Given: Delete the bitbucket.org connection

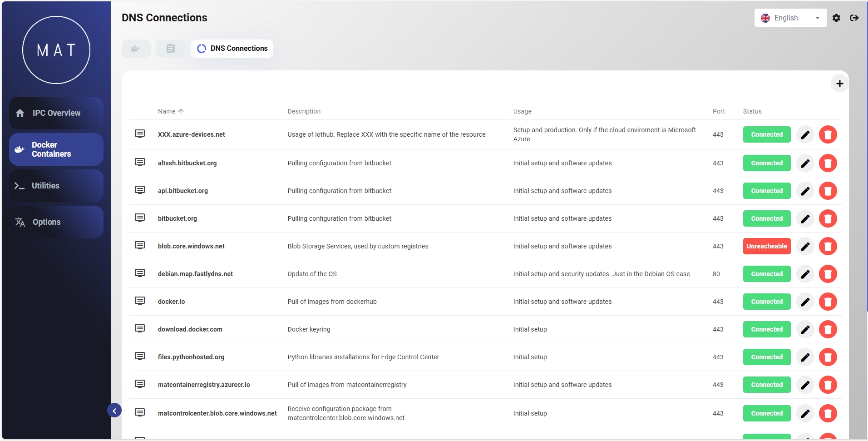Looking at the screenshot, I should tap(828, 218).
